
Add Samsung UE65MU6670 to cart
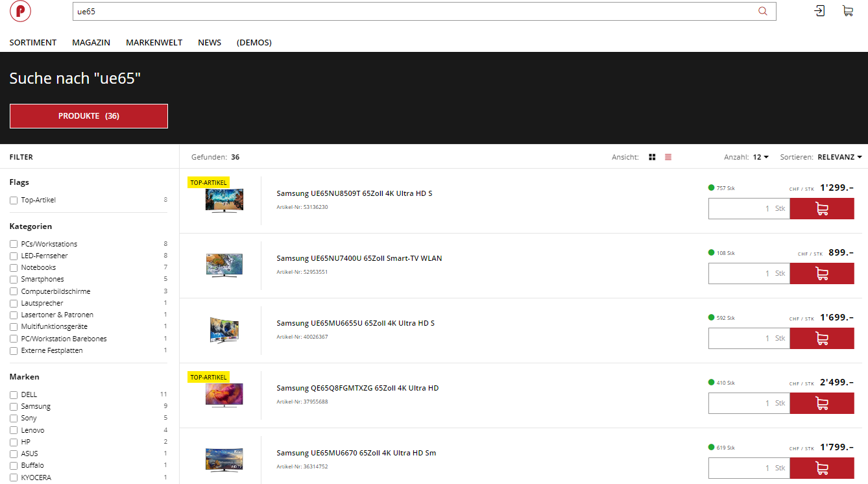pyautogui.click(x=821, y=468)
